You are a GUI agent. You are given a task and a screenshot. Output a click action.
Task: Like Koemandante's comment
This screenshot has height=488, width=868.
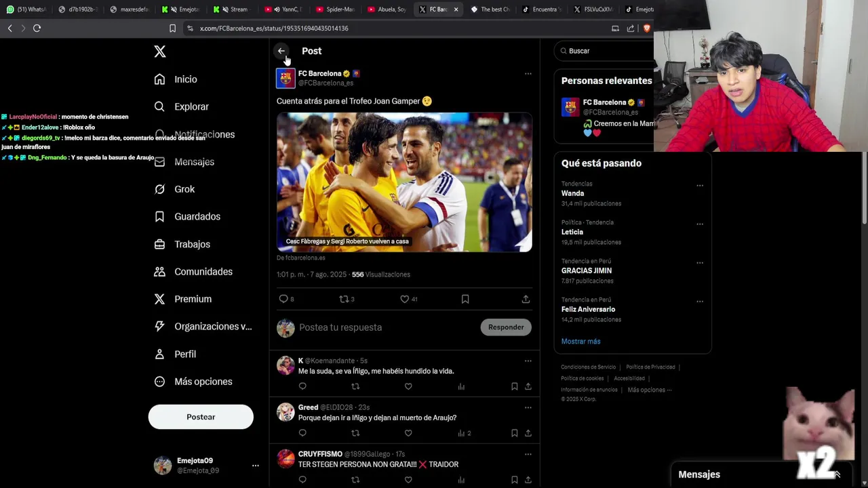coord(408,386)
